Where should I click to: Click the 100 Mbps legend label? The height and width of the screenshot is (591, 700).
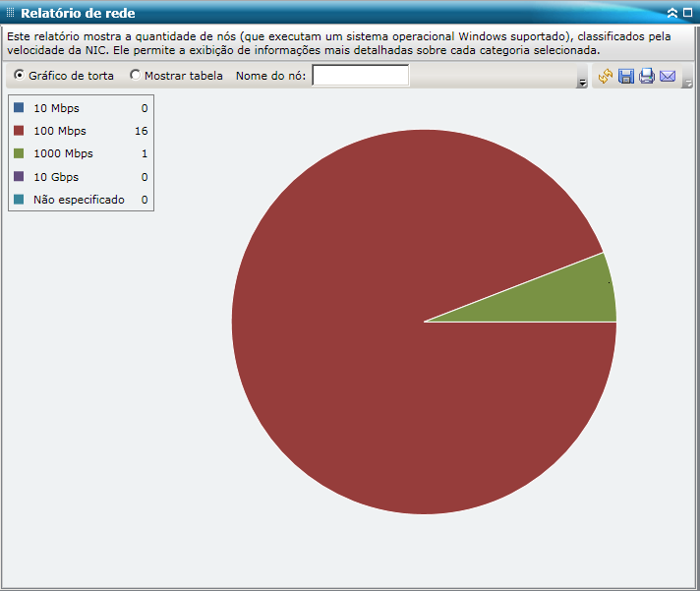60,131
